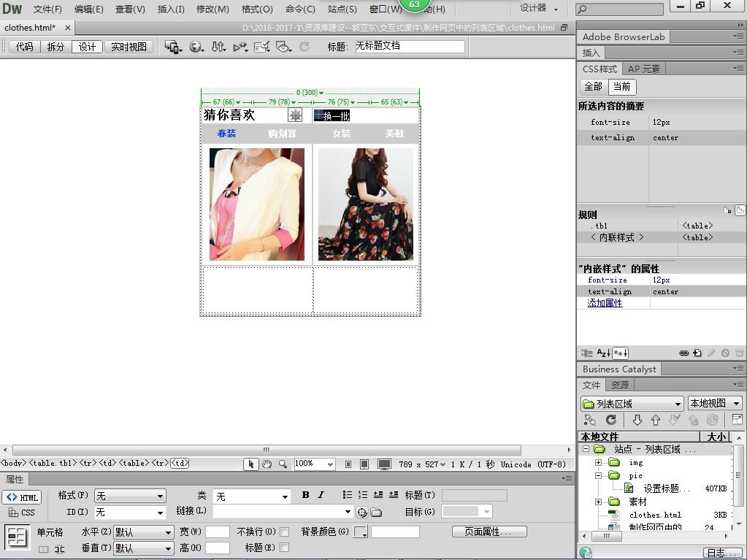Image resolution: width=747 pixels, height=560 pixels.
Task: Click the 添加属性 link
Action: [605, 303]
